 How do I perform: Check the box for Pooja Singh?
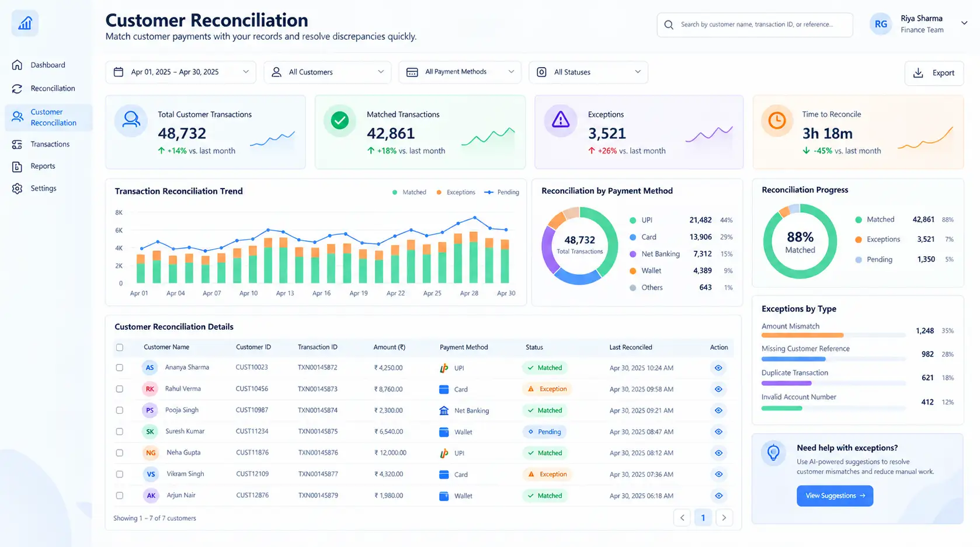pos(120,410)
